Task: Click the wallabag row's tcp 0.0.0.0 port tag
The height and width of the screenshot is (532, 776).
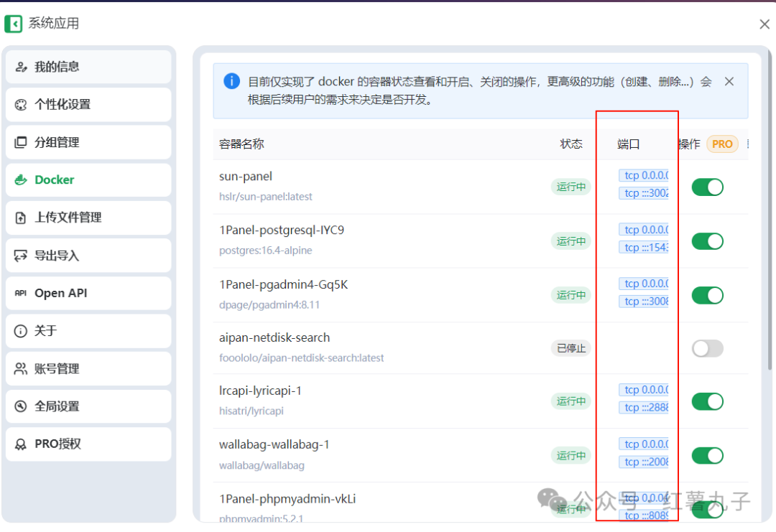Action: click(x=643, y=444)
